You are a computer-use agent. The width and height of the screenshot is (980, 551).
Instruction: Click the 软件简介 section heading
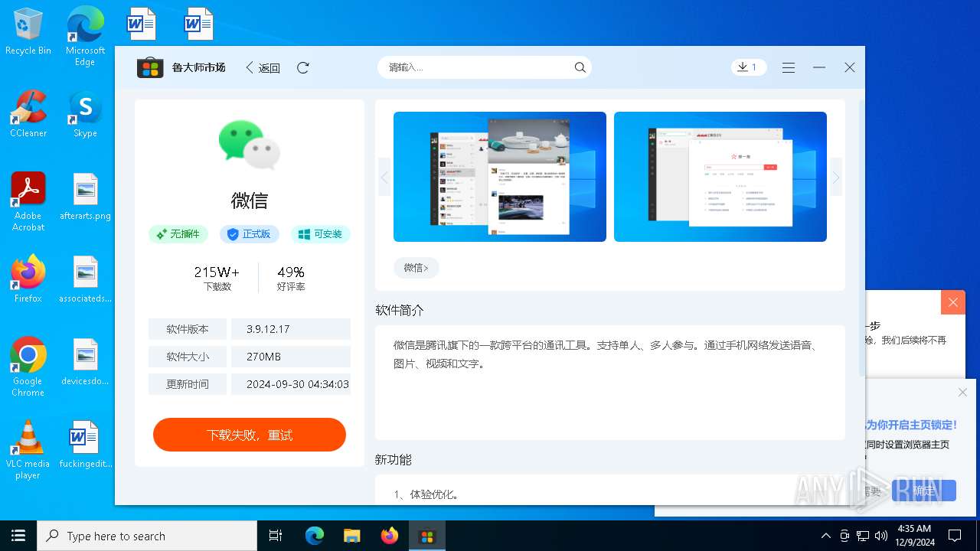(x=400, y=310)
